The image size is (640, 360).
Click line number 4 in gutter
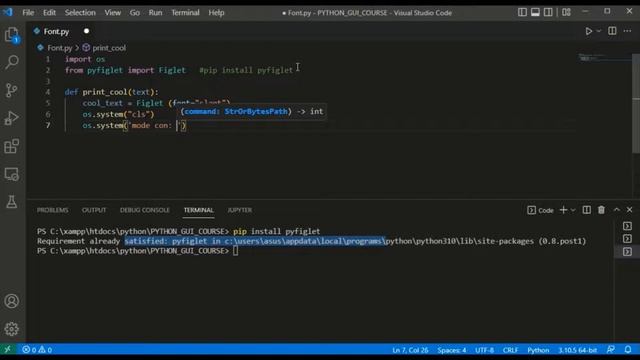point(48,92)
